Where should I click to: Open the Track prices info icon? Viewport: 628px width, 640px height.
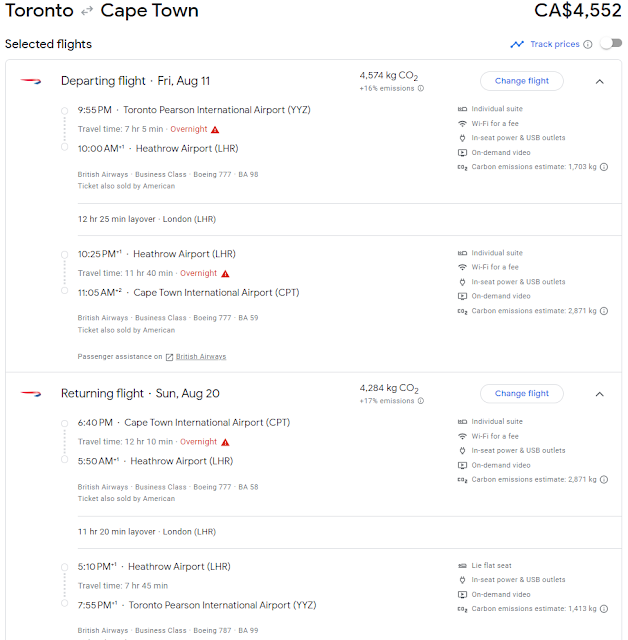(588, 44)
